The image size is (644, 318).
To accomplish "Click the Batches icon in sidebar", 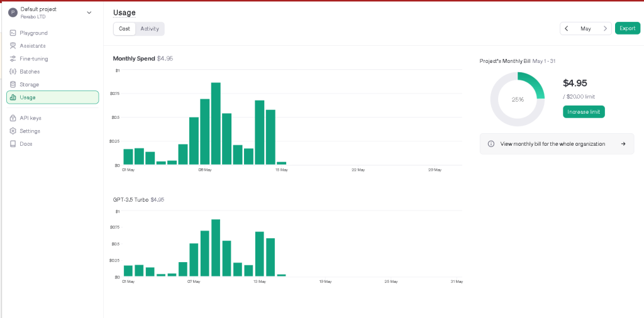I will pos(13,72).
